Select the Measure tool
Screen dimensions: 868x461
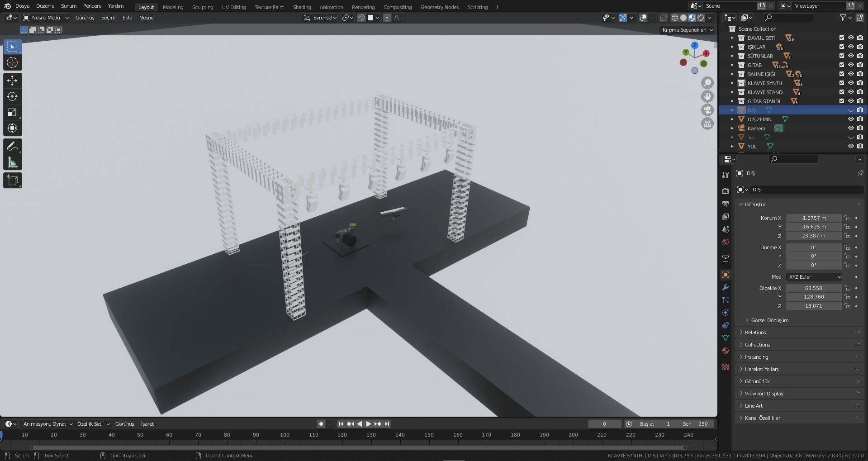coord(13,162)
